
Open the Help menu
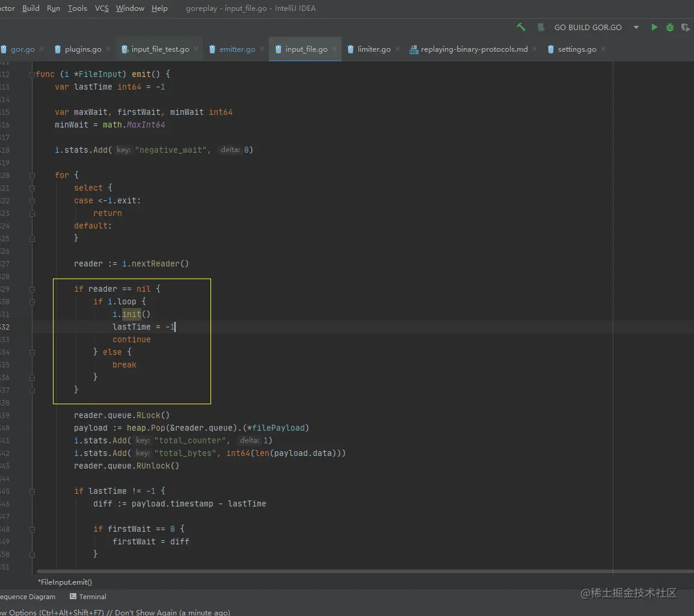click(159, 8)
